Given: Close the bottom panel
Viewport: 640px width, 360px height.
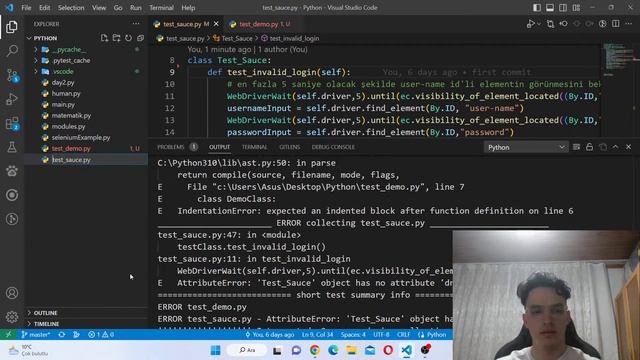Looking at the screenshot, I should (629, 147).
